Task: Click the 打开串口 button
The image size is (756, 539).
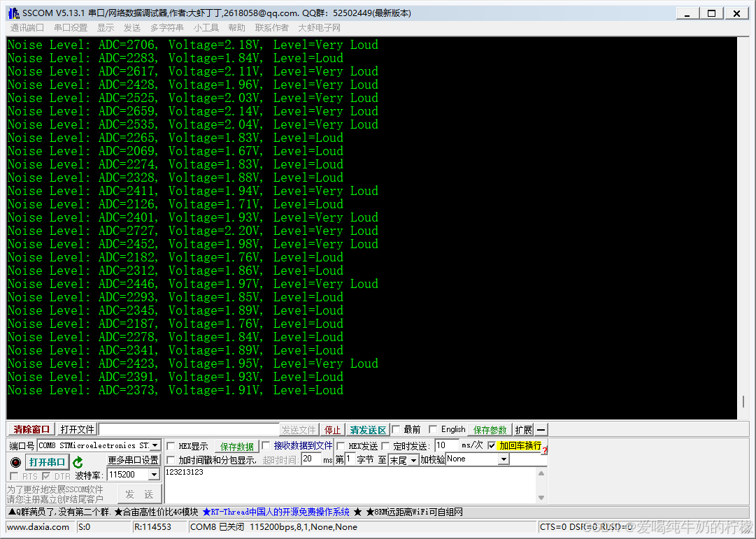Action: pos(47,462)
